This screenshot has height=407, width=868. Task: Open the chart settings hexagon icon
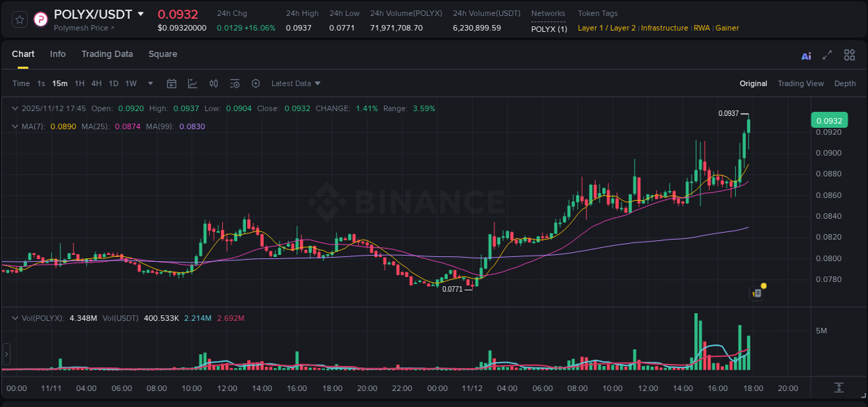pos(256,83)
